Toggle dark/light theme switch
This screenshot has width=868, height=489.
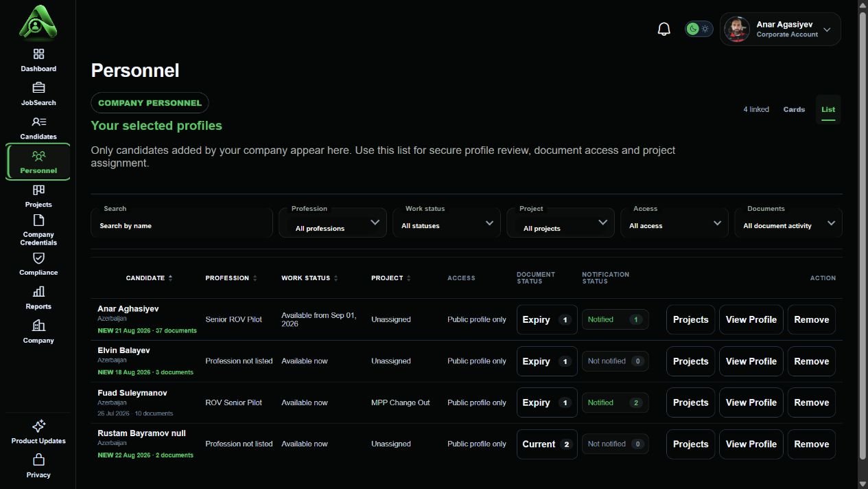pyautogui.click(x=699, y=29)
